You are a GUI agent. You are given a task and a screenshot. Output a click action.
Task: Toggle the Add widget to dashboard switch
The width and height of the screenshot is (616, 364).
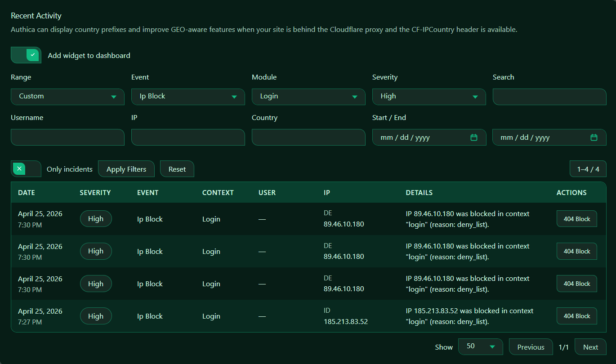click(26, 55)
